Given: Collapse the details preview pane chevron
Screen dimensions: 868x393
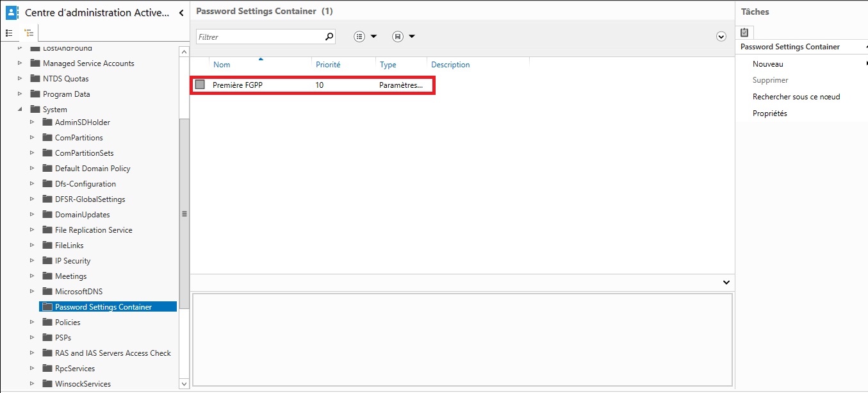Looking at the screenshot, I should coord(726,282).
